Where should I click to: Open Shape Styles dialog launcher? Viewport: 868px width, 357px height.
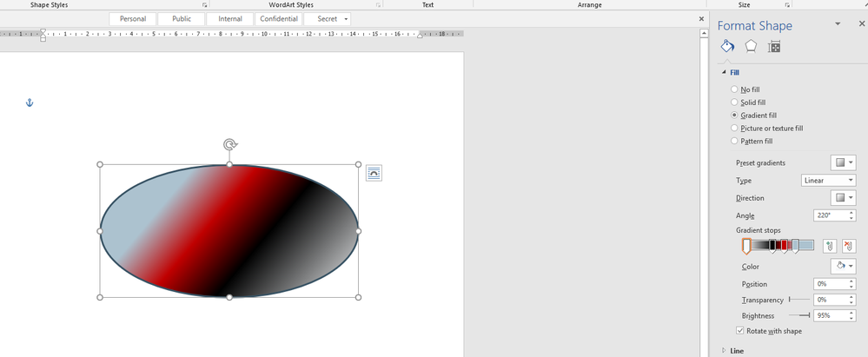pyautogui.click(x=205, y=5)
